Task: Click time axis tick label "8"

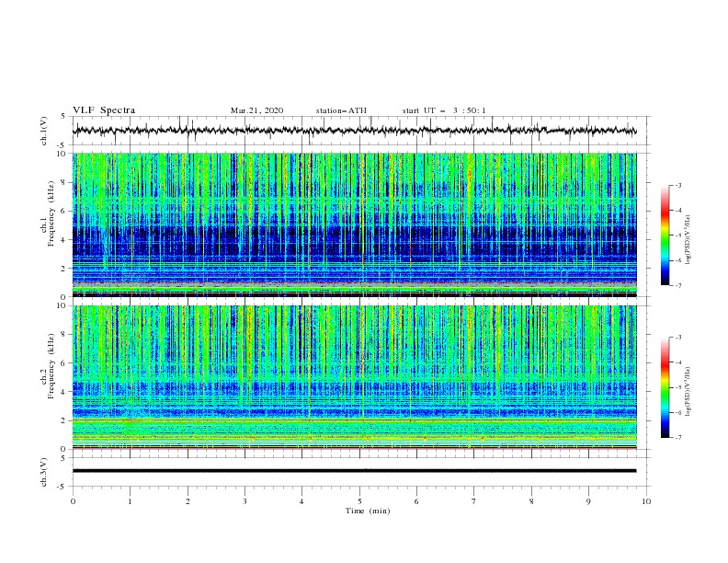Action: 531,501
